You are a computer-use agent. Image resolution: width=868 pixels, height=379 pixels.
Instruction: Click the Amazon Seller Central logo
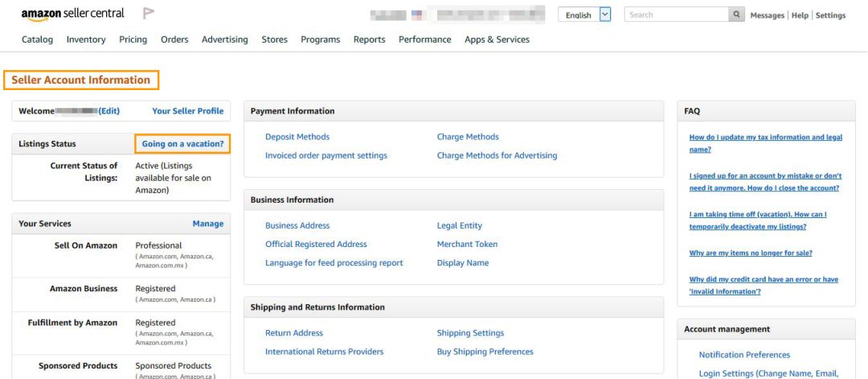coord(72,14)
